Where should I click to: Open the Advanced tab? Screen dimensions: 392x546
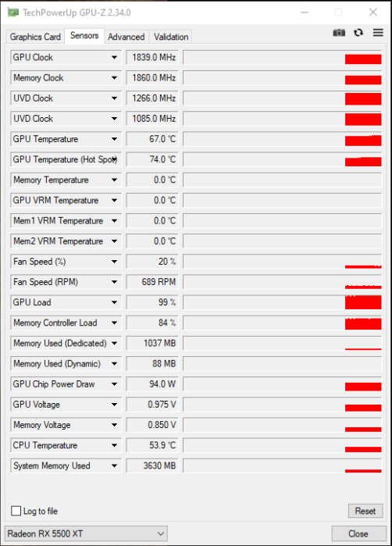[x=126, y=37]
